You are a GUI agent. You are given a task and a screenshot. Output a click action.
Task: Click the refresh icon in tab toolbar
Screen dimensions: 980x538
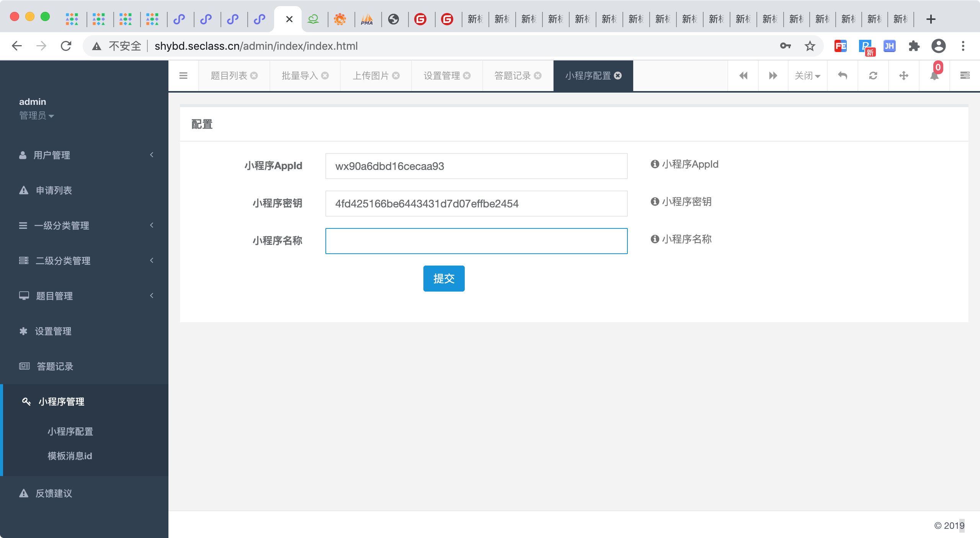pyautogui.click(x=873, y=76)
